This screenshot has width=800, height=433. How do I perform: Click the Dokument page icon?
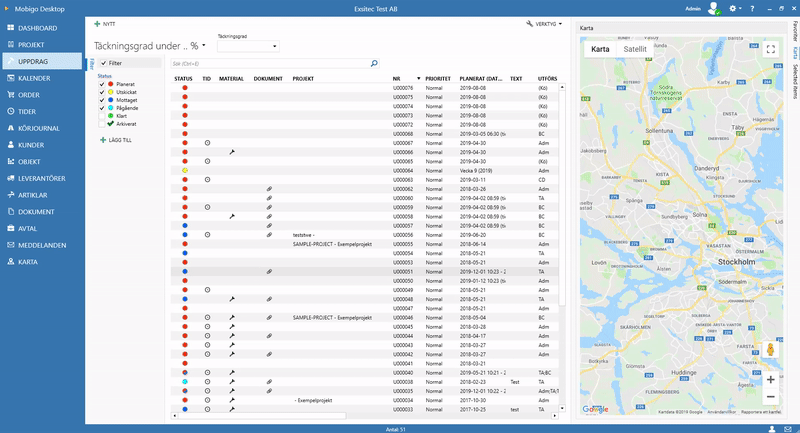click(11, 212)
